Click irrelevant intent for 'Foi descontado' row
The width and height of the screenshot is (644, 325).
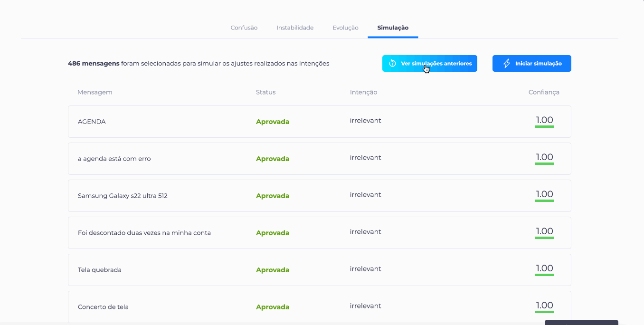click(366, 232)
